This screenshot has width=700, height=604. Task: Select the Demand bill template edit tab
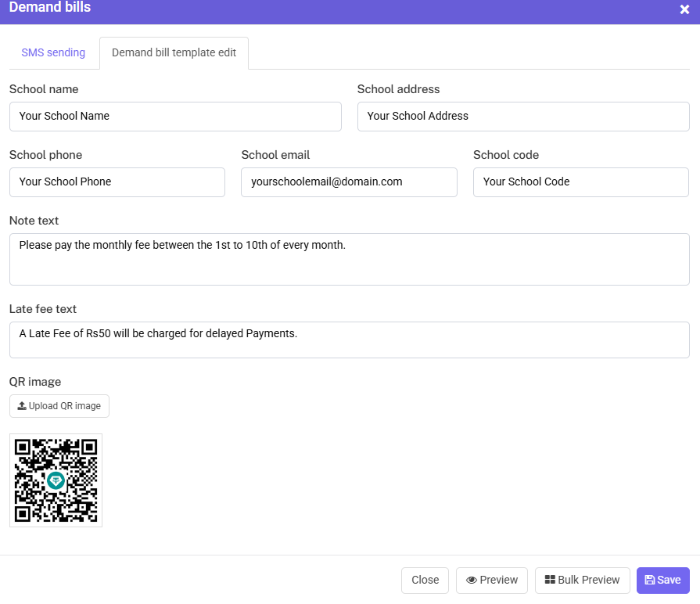pos(174,52)
